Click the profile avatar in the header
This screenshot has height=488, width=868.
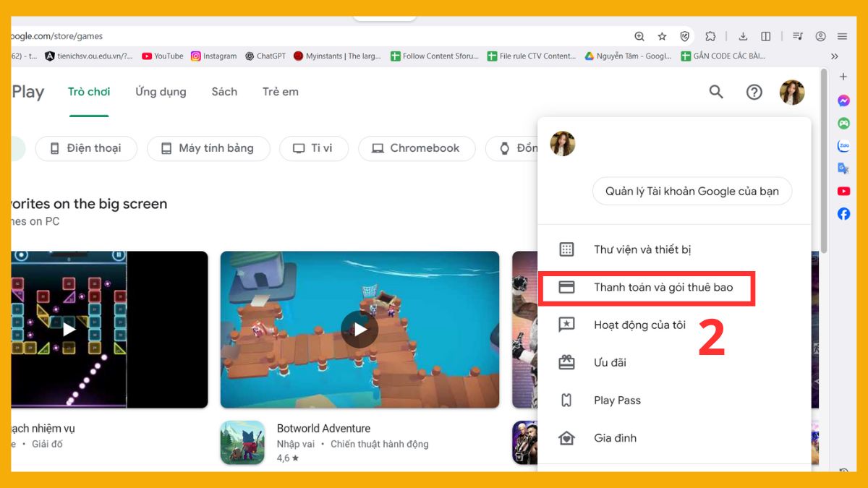(x=791, y=92)
